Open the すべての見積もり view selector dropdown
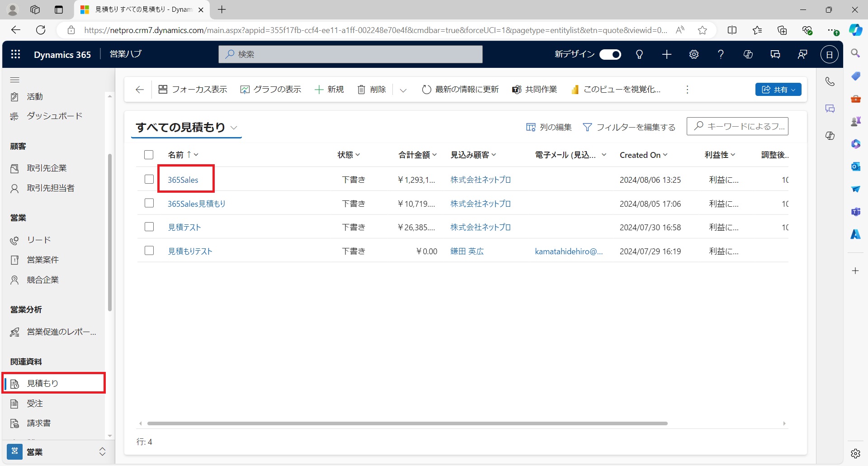The image size is (868, 466). pos(235,128)
